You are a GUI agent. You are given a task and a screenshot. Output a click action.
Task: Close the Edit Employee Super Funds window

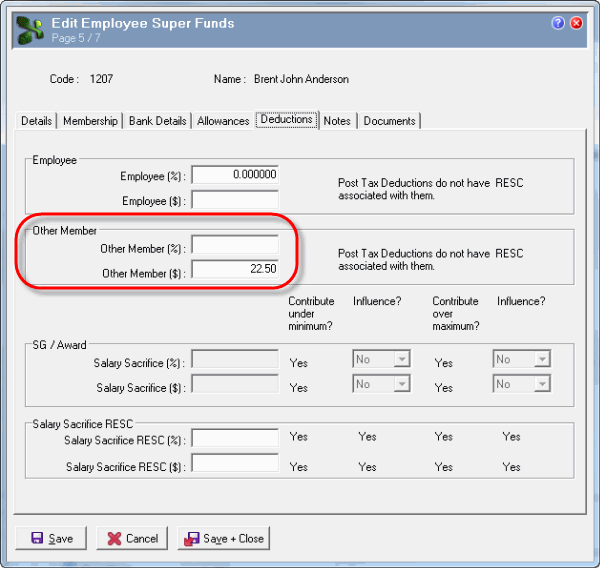point(576,23)
